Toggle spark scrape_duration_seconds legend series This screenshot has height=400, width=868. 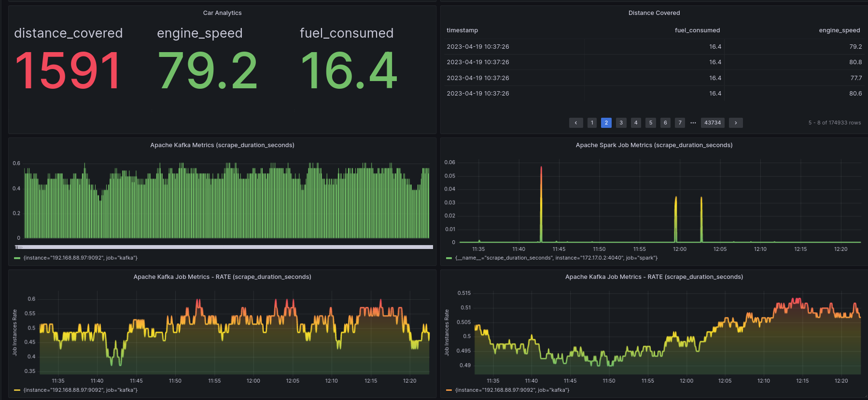(556, 258)
